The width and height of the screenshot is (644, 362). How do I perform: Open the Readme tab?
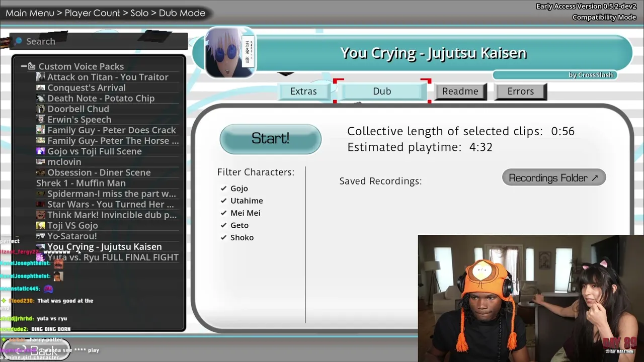(460, 92)
